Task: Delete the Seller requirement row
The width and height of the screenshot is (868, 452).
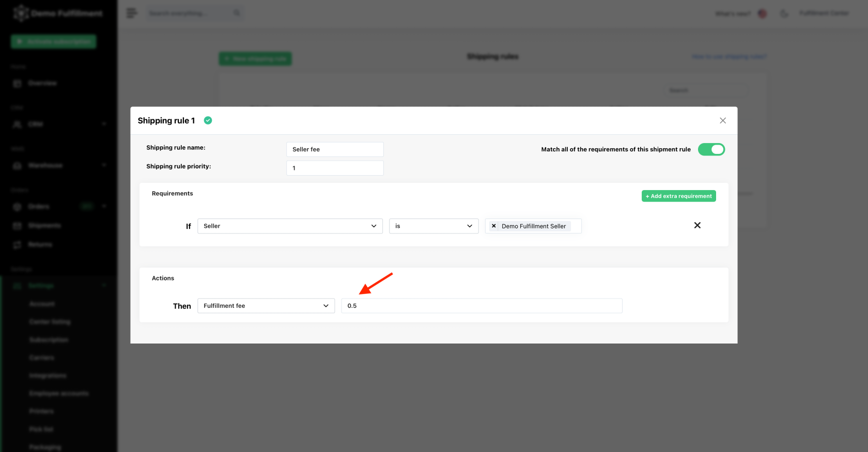Action: click(x=698, y=225)
